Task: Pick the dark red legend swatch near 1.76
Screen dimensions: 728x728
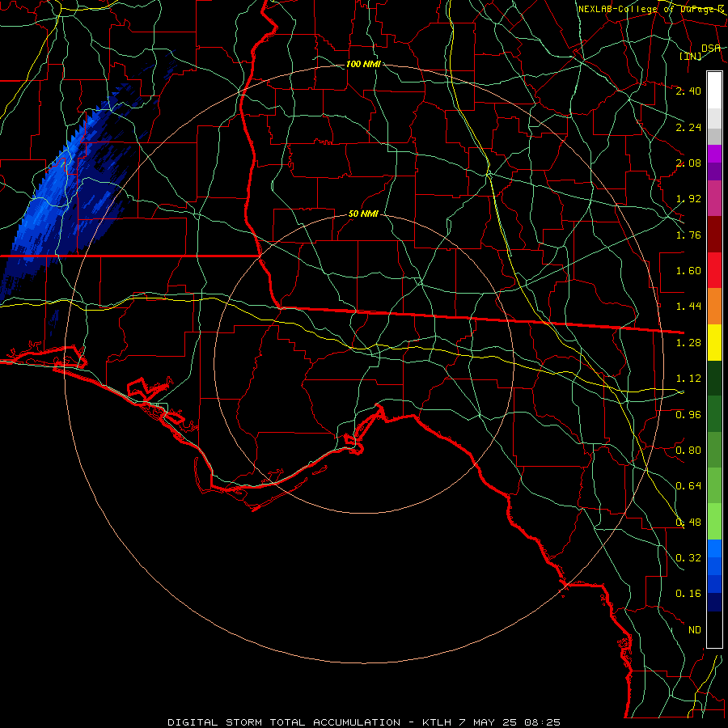Action: 714,235
